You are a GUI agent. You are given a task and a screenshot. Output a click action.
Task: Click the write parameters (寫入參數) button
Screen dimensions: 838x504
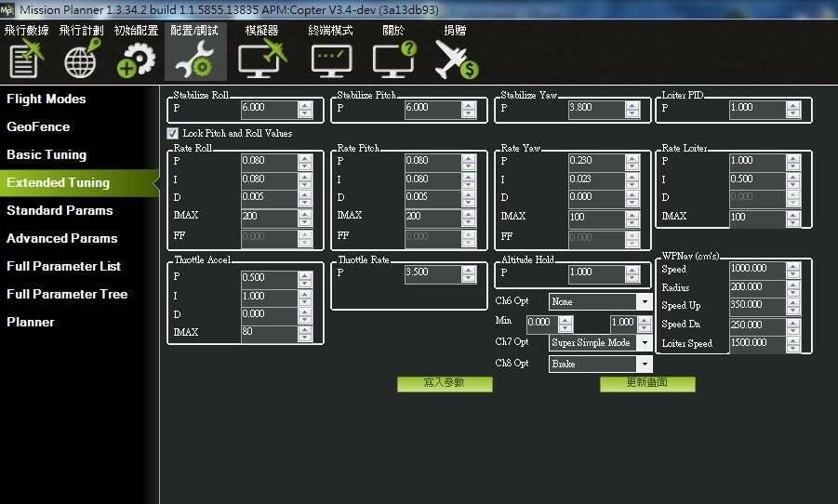[445, 383]
